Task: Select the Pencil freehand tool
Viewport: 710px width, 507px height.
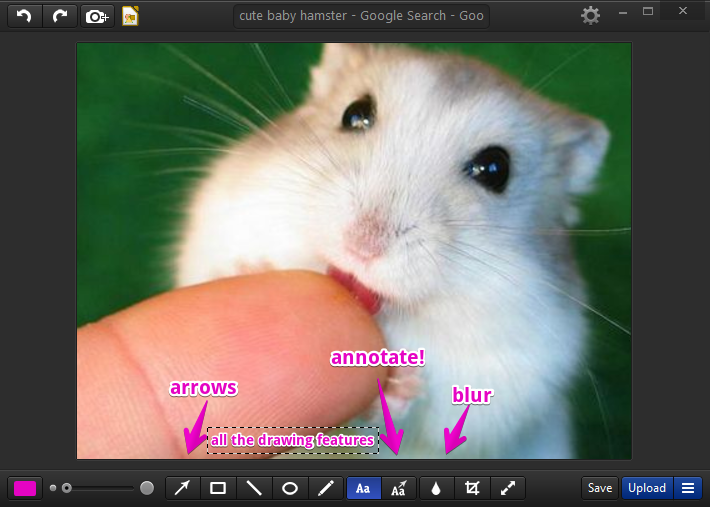Action: coord(326,488)
